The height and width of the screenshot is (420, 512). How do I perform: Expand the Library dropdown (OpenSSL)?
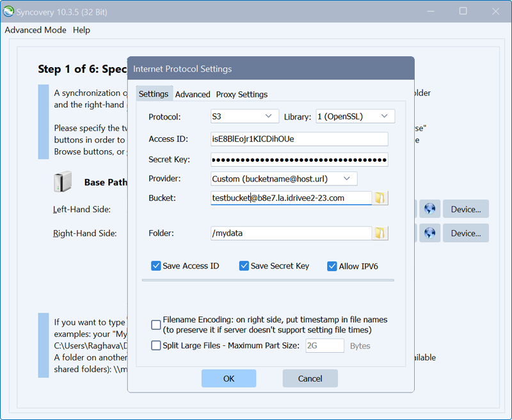pyautogui.click(x=355, y=116)
